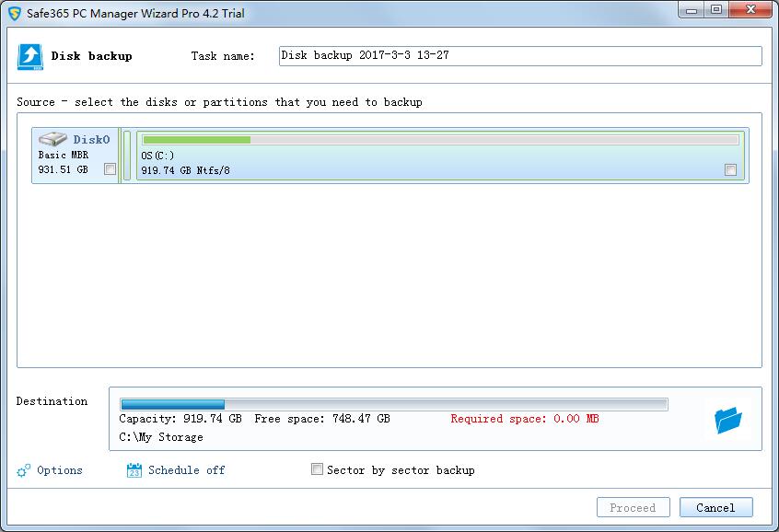The image size is (779, 532).
Task: Click the gear icon beside Options
Action: (x=24, y=470)
